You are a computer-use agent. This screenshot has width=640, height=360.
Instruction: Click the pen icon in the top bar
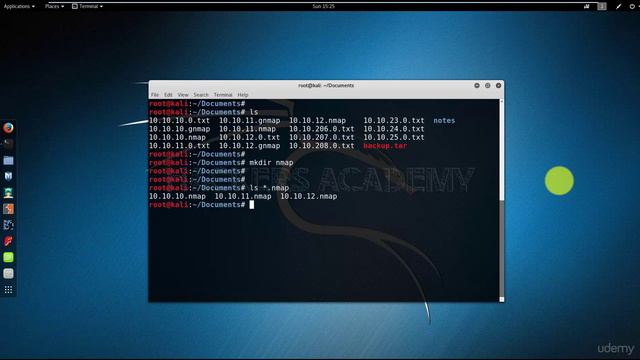click(x=619, y=6)
